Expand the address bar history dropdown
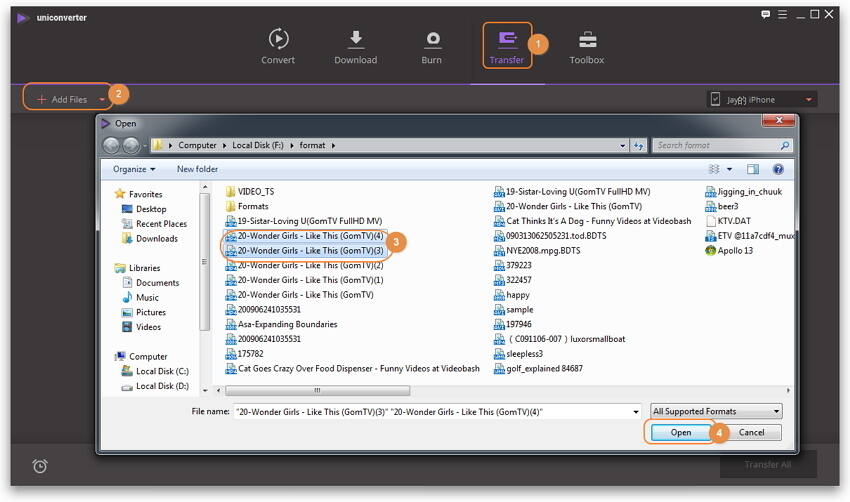Viewport: 850px width, 502px height. (x=622, y=145)
